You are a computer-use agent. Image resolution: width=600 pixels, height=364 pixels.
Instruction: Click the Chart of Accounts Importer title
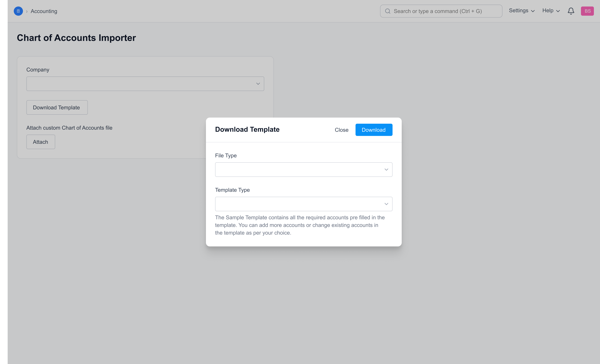76,38
